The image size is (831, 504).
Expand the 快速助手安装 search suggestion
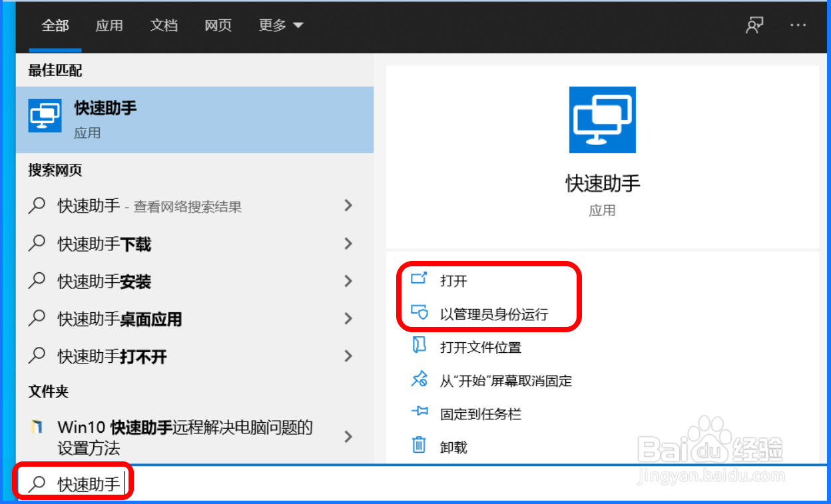click(x=348, y=281)
